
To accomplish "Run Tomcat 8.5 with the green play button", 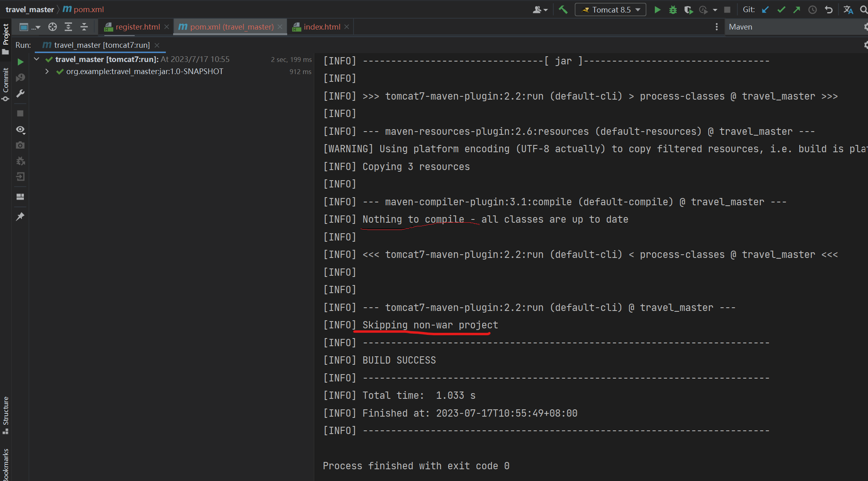I will 657,10.
